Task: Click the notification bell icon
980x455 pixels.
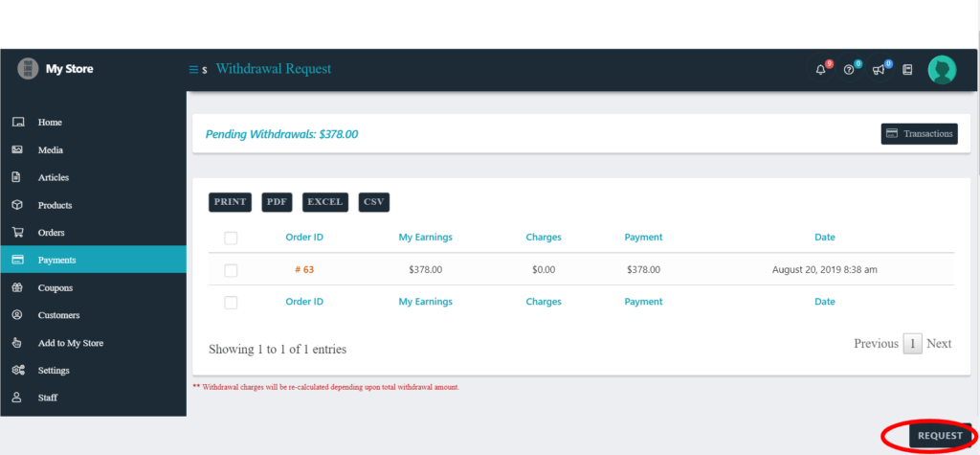Action: 820,70
